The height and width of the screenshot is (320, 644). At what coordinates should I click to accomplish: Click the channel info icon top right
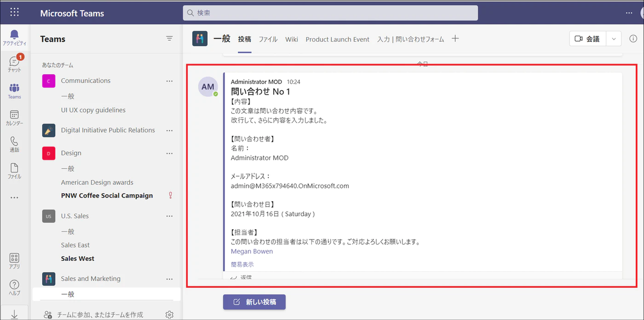[633, 39]
